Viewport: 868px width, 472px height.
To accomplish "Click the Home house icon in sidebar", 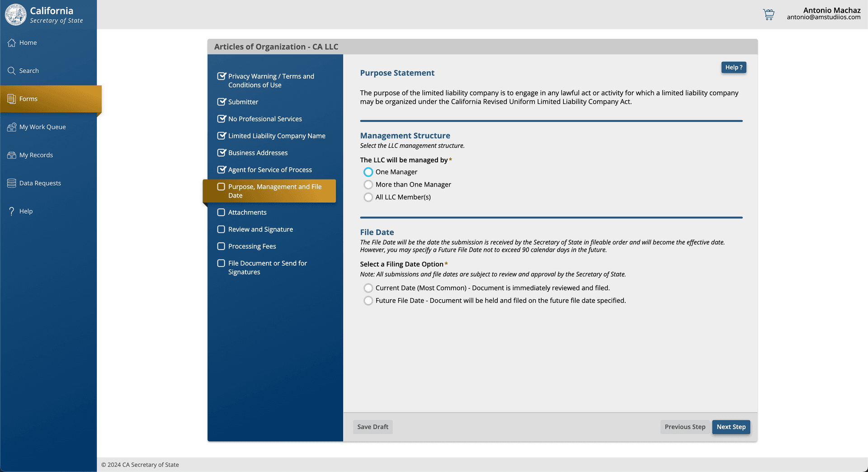I will 12,43.
